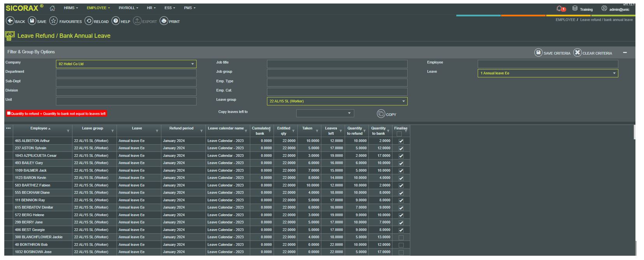Tick Finalise checkbox for BLANCHFLOWER Jackie

(x=401, y=237)
